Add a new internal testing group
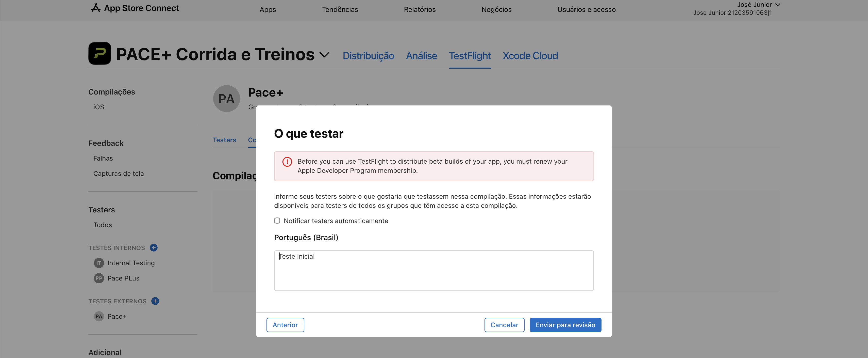The height and width of the screenshot is (358, 868). pyautogui.click(x=154, y=248)
